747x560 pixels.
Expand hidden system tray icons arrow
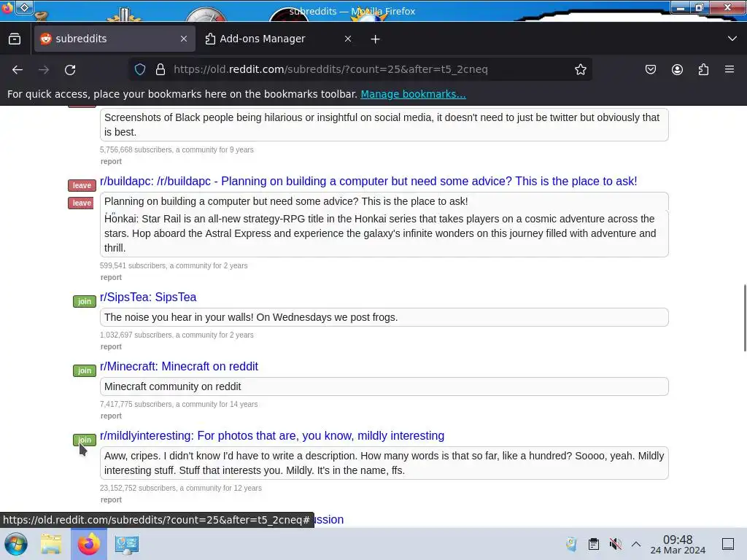pos(636,544)
